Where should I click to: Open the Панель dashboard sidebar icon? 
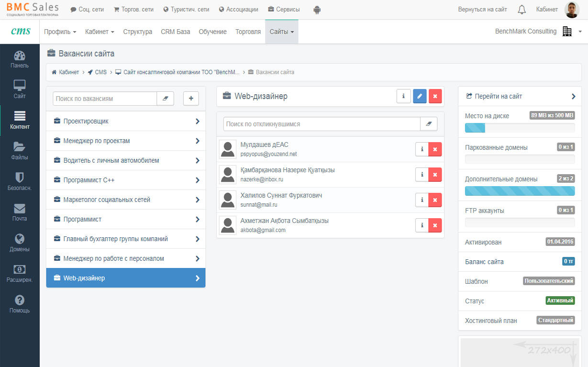20,59
